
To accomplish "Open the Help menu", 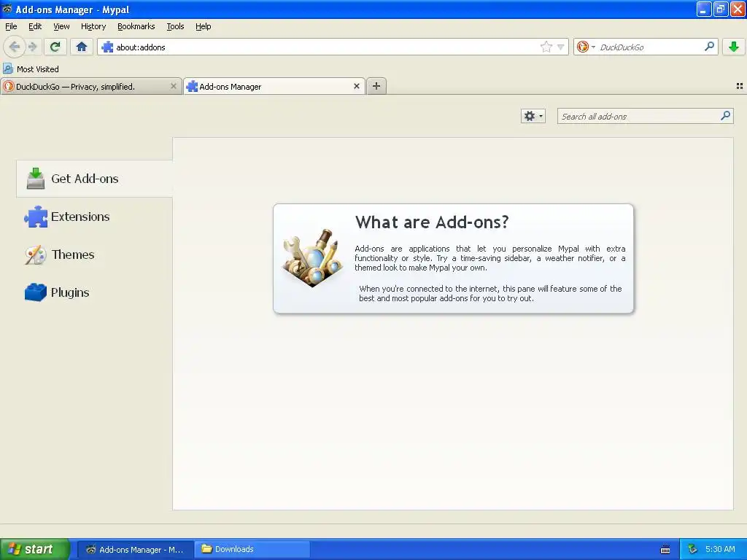I will click(204, 26).
